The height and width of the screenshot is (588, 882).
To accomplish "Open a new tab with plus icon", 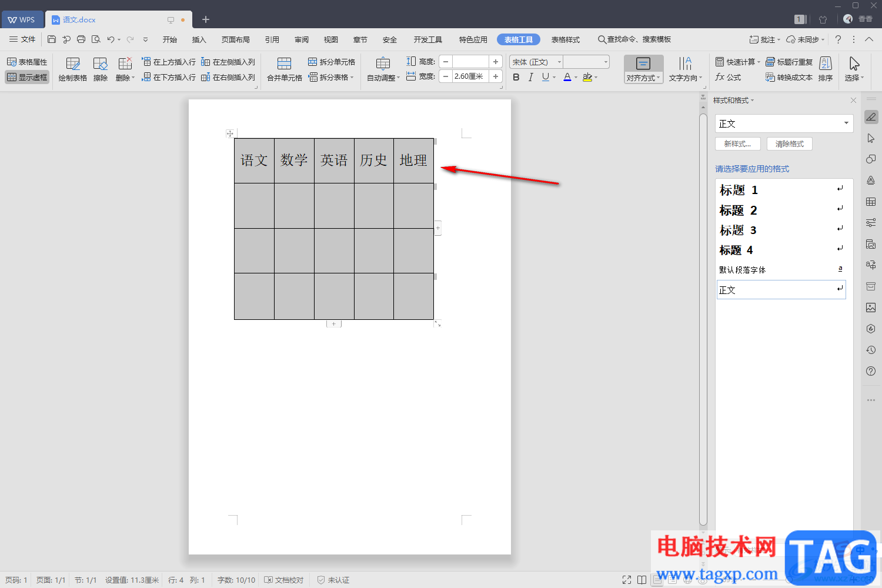I will [x=206, y=19].
